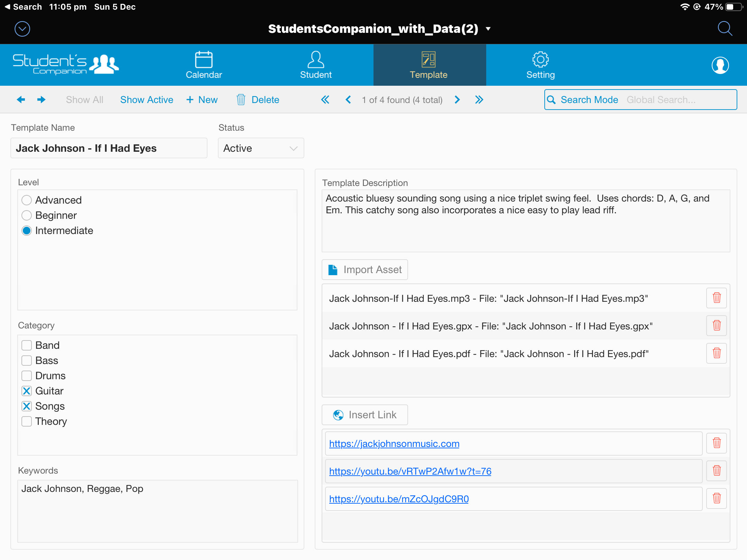Click Show Active in the toolbar

[147, 100]
